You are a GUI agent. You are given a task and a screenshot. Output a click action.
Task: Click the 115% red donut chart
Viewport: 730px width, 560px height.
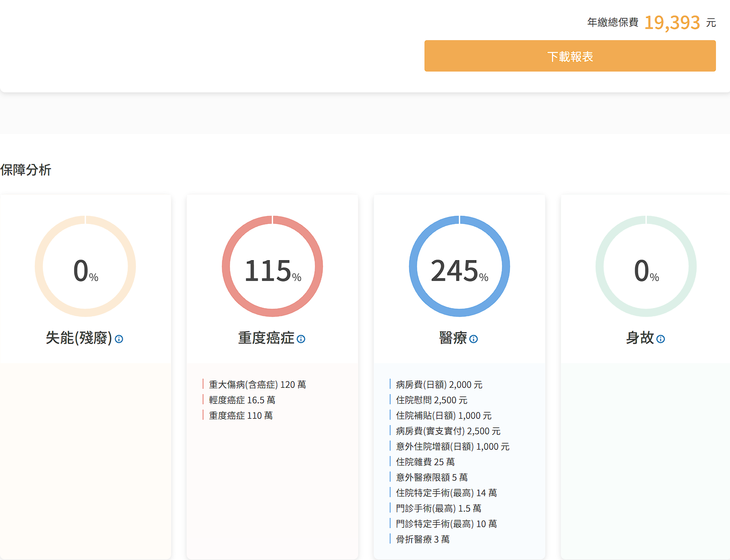(x=272, y=266)
